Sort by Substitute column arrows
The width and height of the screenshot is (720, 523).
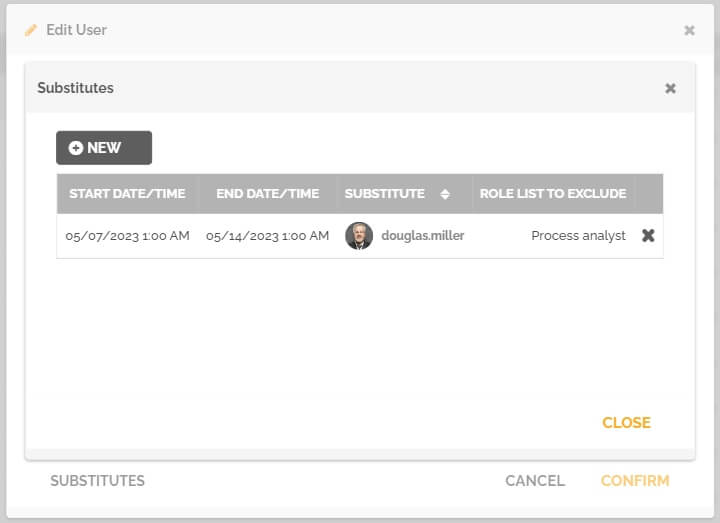point(444,194)
